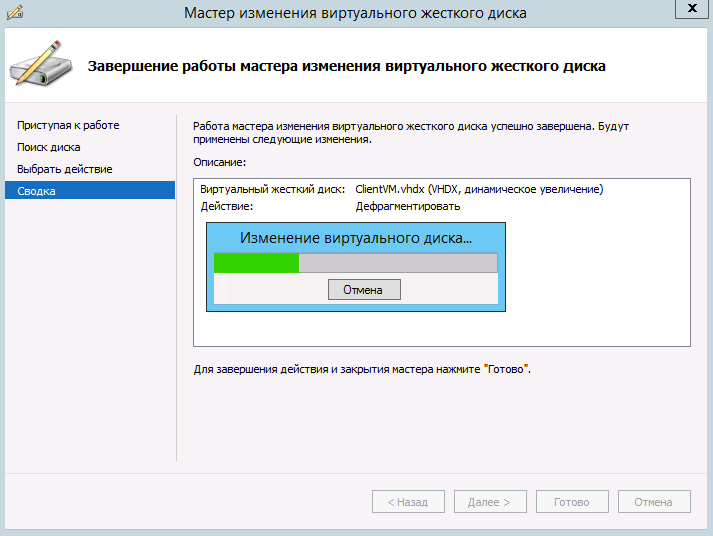713x536 pixels.
Task: Go to the Приступая к работе step
Action: pos(68,125)
